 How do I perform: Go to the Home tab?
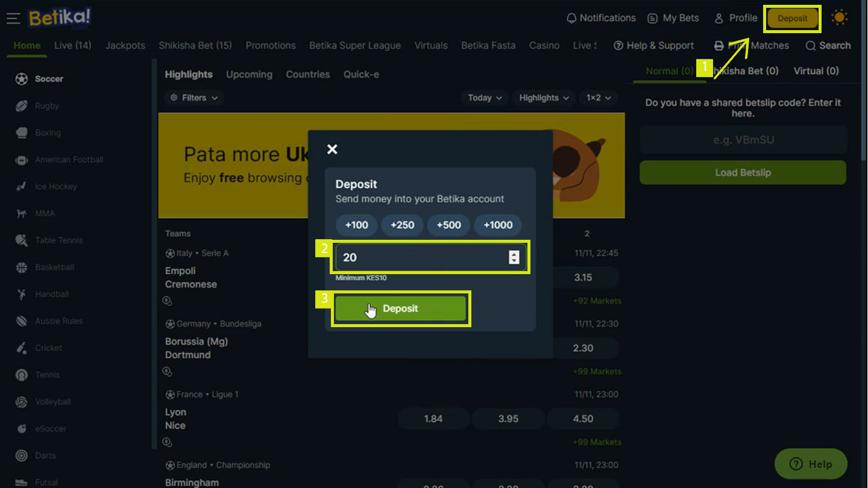27,46
